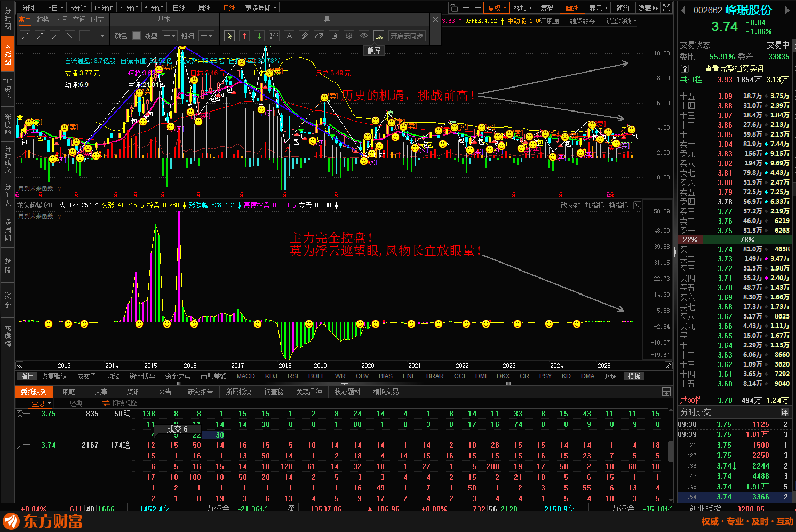
Task: Choose the ruler measurement tool
Action: (x=304, y=36)
